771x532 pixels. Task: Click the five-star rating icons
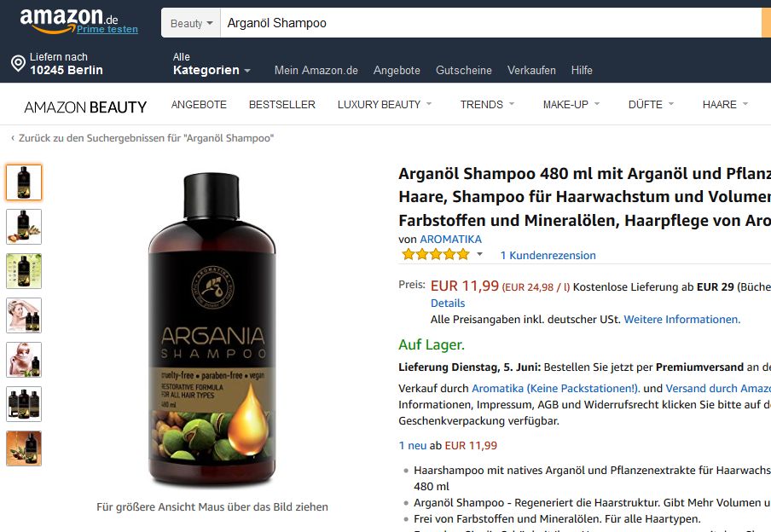[436, 255]
